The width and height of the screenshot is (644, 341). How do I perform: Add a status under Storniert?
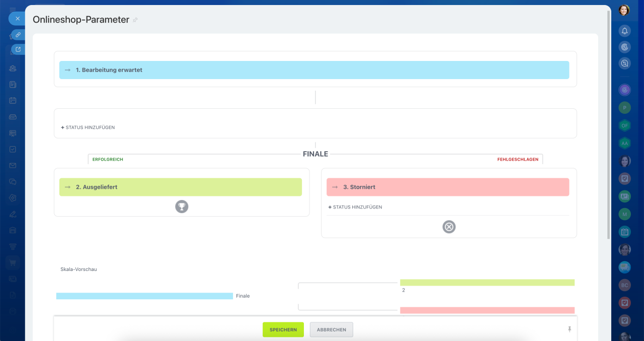355,207
